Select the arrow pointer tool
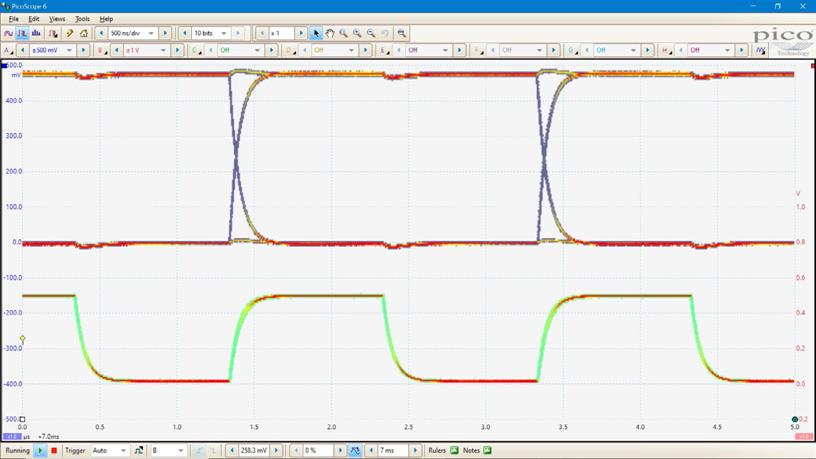The image size is (816, 459). pyautogui.click(x=316, y=33)
